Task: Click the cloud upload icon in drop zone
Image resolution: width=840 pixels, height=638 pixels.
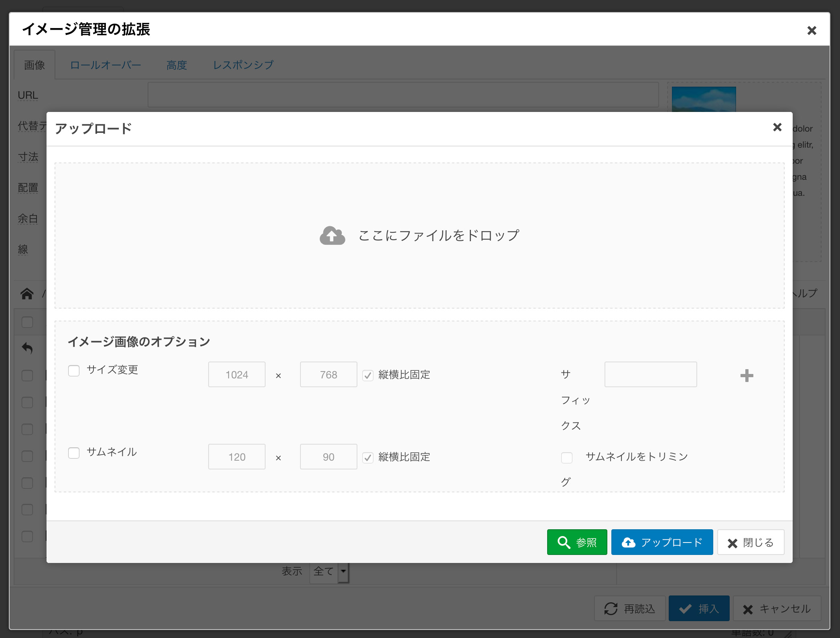Action: [x=332, y=236]
